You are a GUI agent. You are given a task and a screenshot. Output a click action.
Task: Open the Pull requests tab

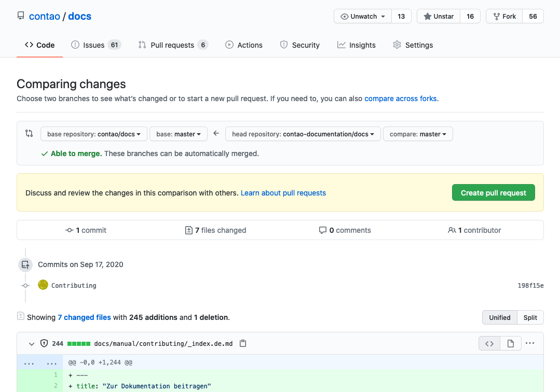click(173, 45)
